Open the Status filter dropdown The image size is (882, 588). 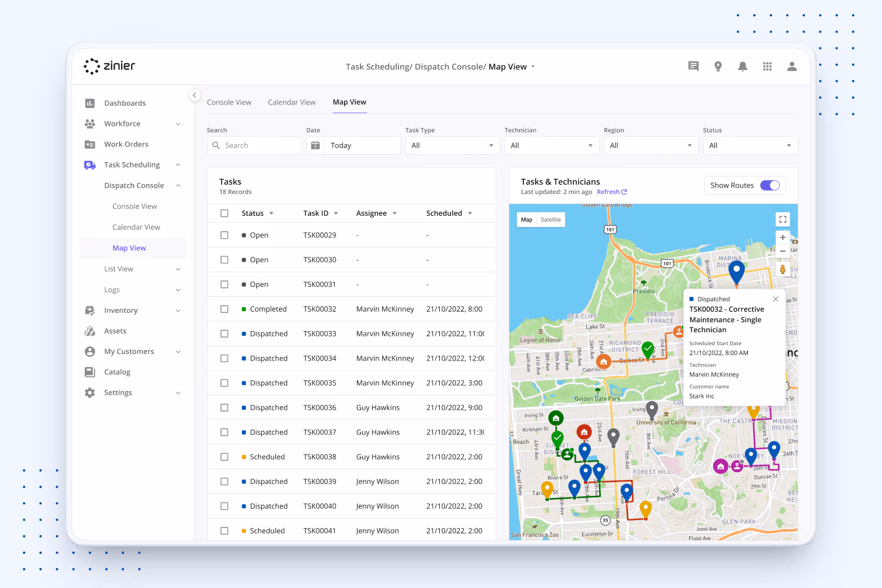tap(750, 145)
